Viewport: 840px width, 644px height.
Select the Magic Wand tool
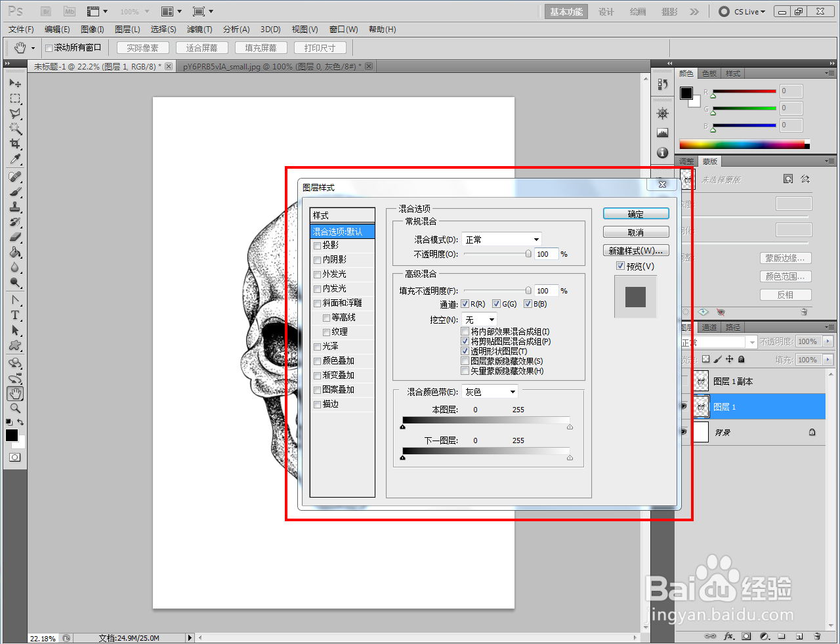point(15,129)
